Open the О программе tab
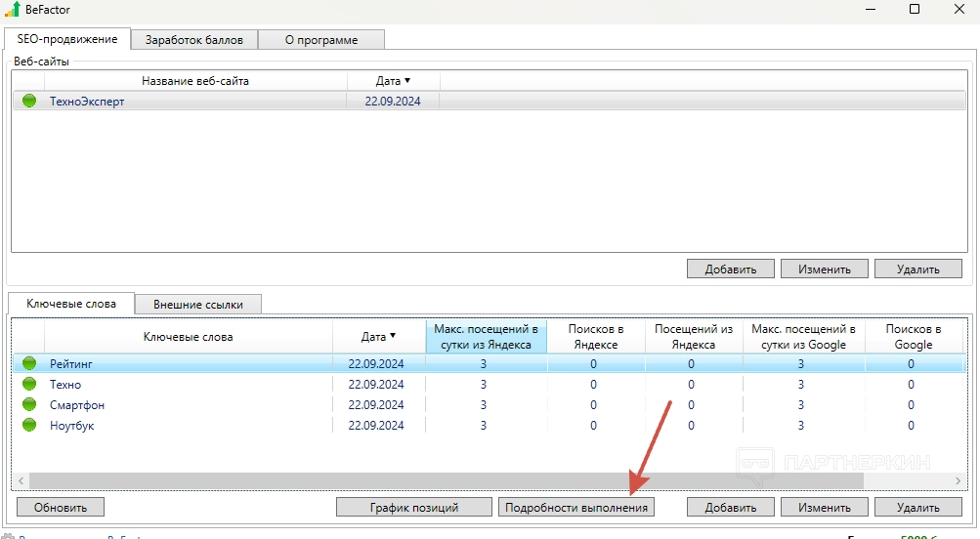980x539 pixels. point(320,40)
